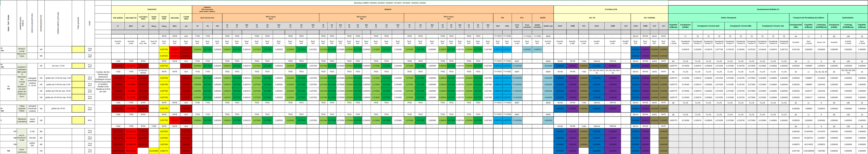Click the 'größer als 15 kW' cell
The width and height of the screenshot is (868, 154).
[58, 109]
